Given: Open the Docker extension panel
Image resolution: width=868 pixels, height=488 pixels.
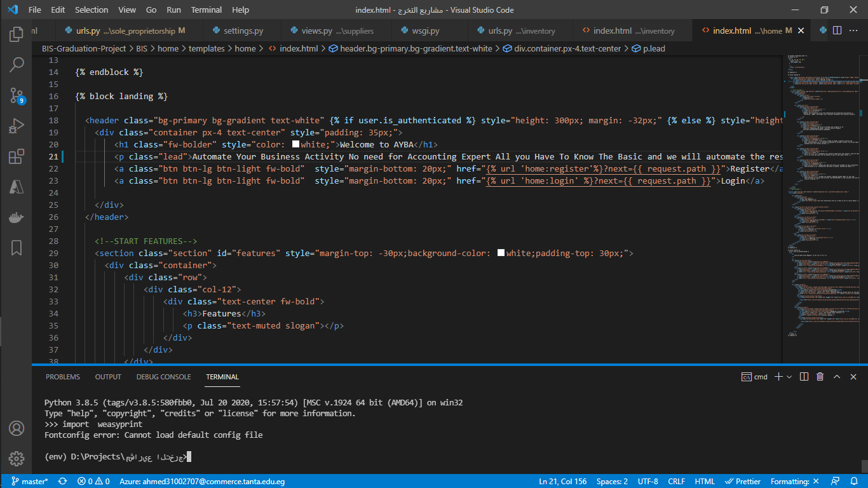Looking at the screenshot, I should [16, 217].
